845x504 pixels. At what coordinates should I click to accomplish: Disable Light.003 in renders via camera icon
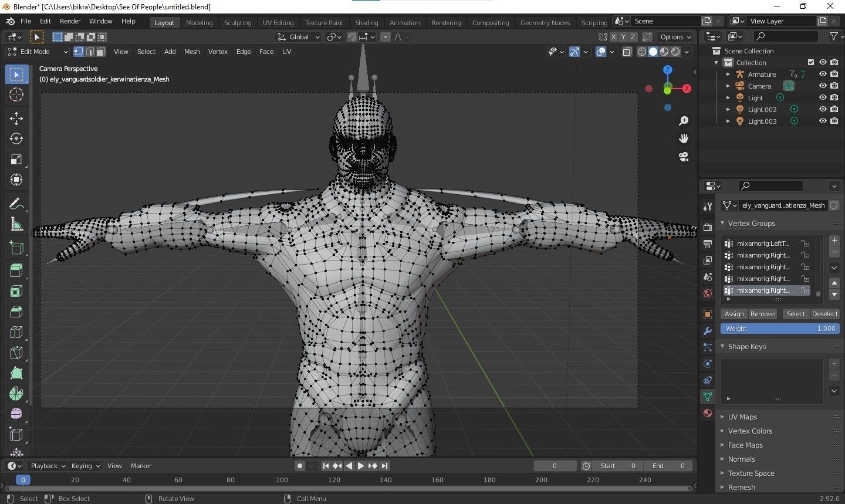pyautogui.click(x=834, y=121)
